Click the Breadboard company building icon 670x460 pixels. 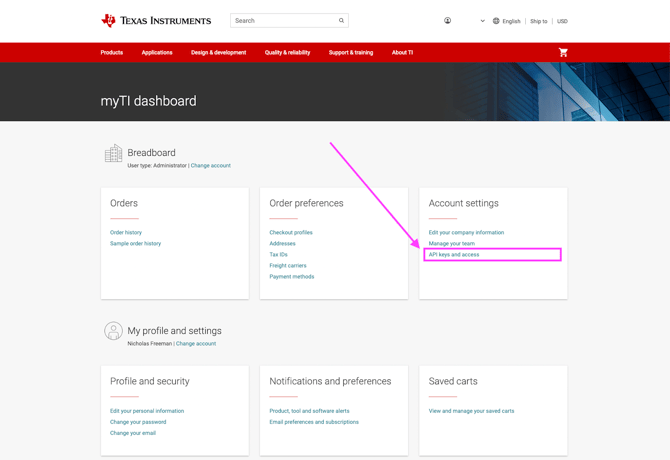tap(113, 154)
